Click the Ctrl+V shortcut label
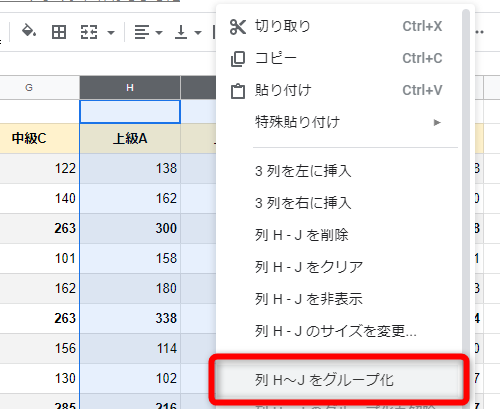The width and height of the screenshot is (500, 409). pyautogui.click(x=422, y=90)
